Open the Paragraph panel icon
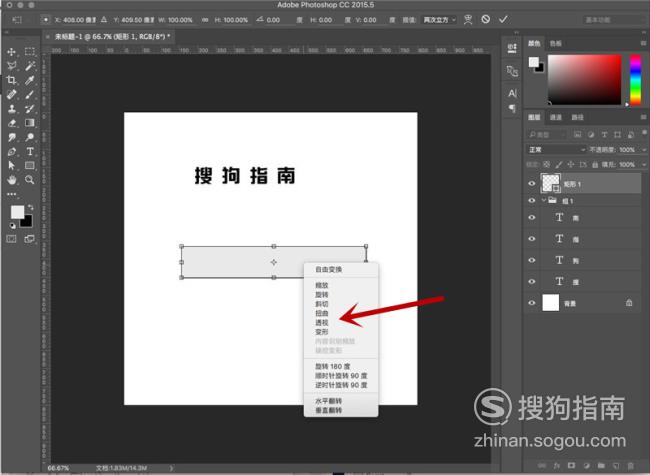This screenshot has width=650, height=475. coord(512,109)
